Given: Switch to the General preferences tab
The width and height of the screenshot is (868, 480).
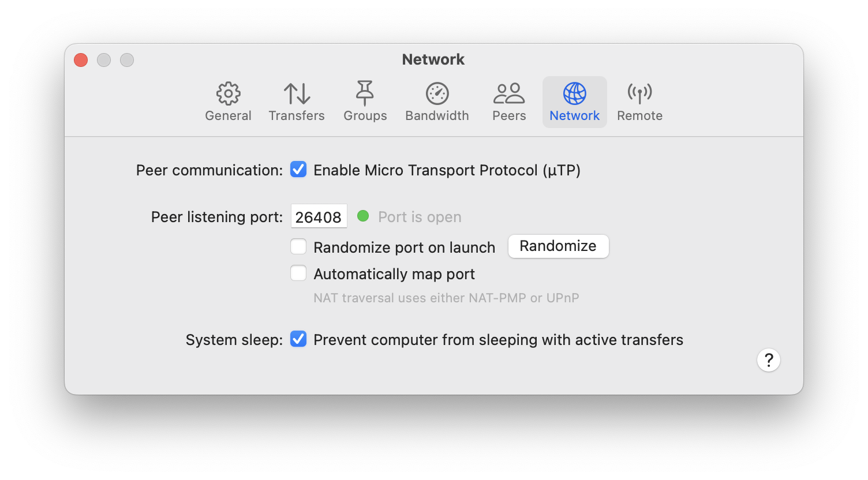Looking at the screenshot, I should click(x=228, y=102).
